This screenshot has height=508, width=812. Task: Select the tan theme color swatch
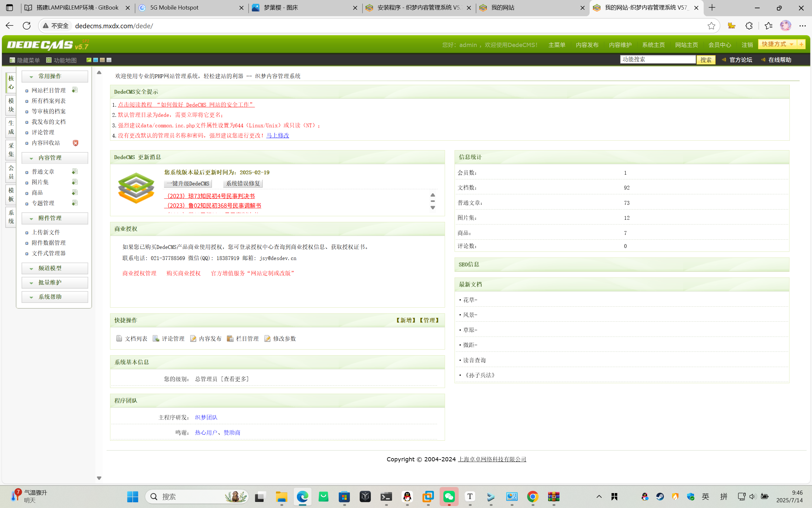point(102,60)
